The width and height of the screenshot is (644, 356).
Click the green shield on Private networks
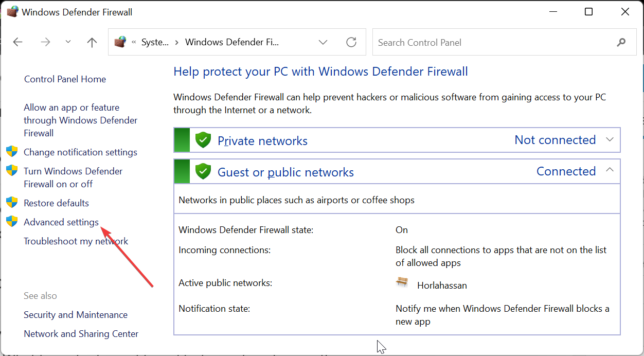click(203, 140)
